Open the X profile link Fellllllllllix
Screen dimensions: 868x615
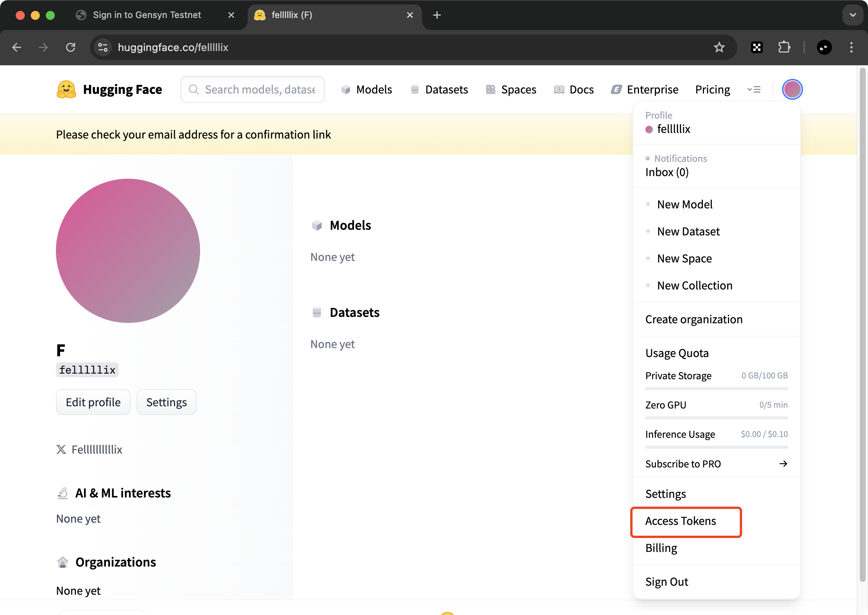[x=96, y=449]
